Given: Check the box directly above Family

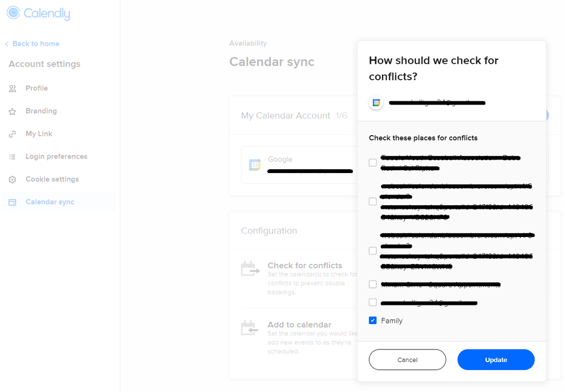Looking at the screenshot, I should (x=373, y=303).
